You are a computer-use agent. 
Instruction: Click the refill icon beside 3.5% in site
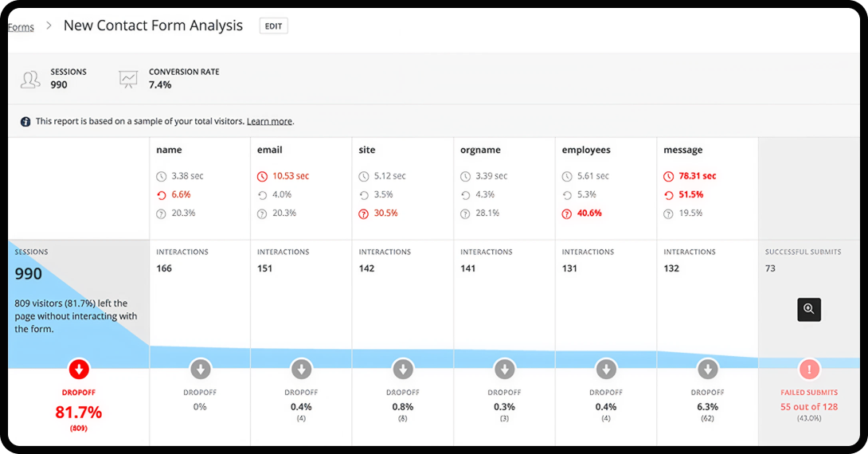coord(364,195)
